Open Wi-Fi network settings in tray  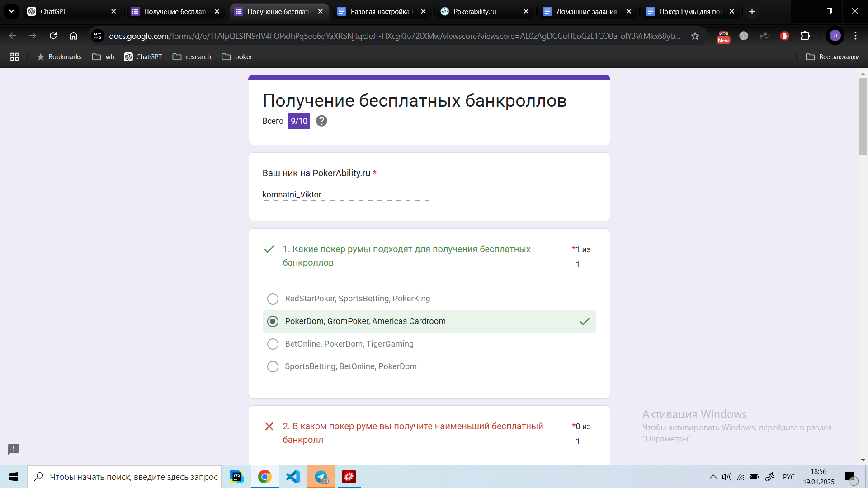pyautogui.click(x=741, y=477)
